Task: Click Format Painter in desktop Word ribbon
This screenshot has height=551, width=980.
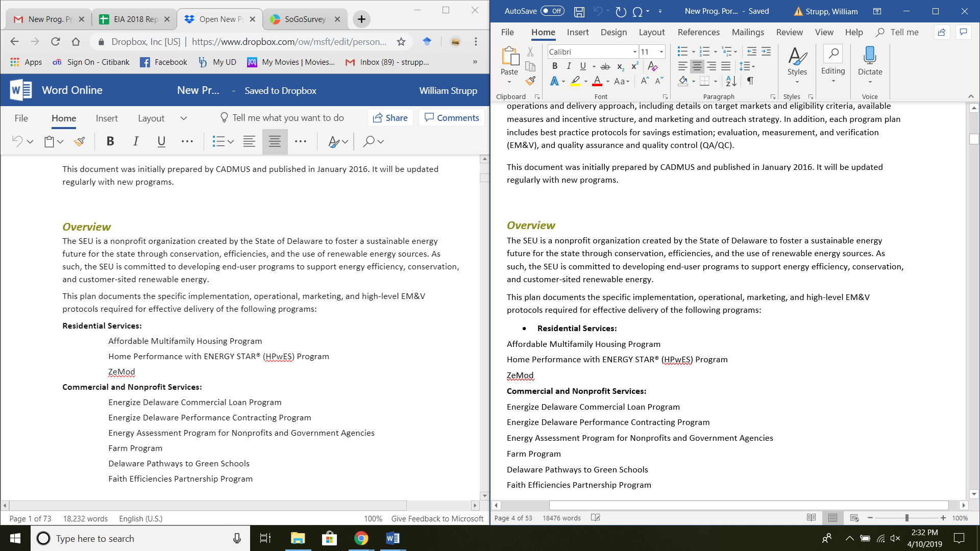Action: 531,81
